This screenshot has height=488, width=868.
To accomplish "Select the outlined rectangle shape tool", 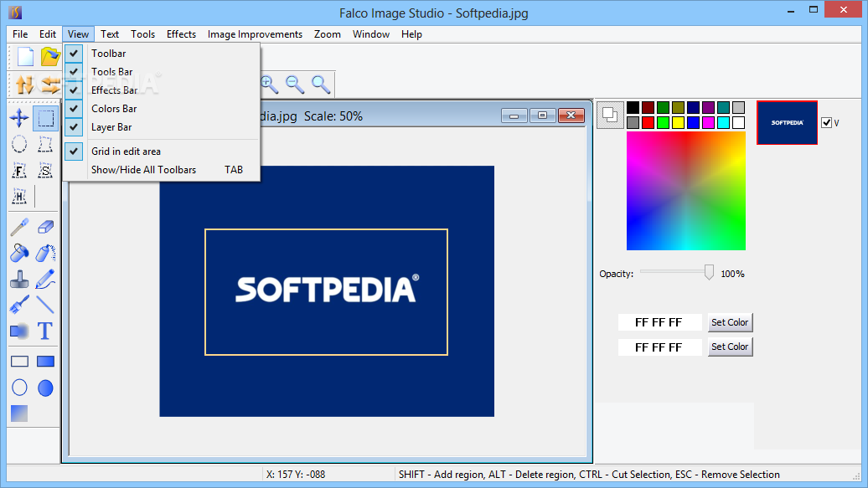I will [x=19, y=362].
